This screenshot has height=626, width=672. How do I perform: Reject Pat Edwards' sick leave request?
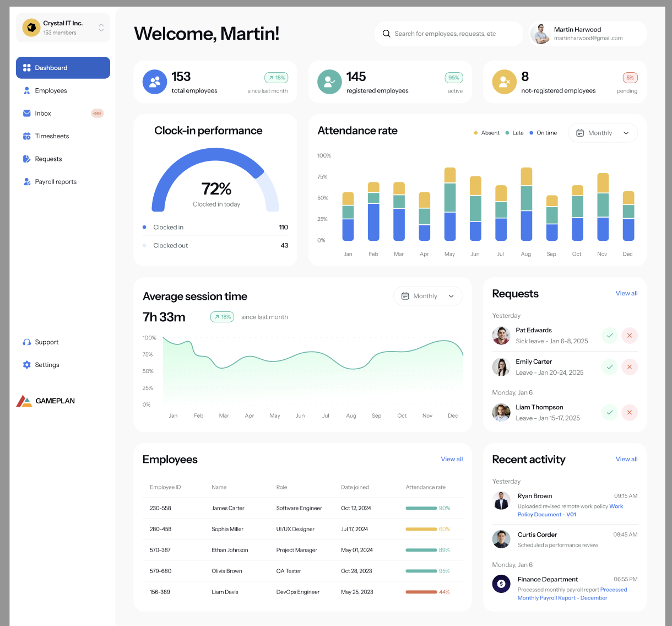[630, 336]
